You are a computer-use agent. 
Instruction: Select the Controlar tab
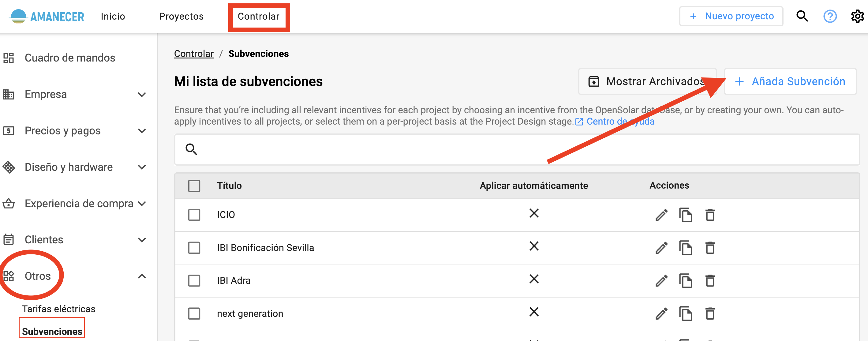tap(258, 17)
